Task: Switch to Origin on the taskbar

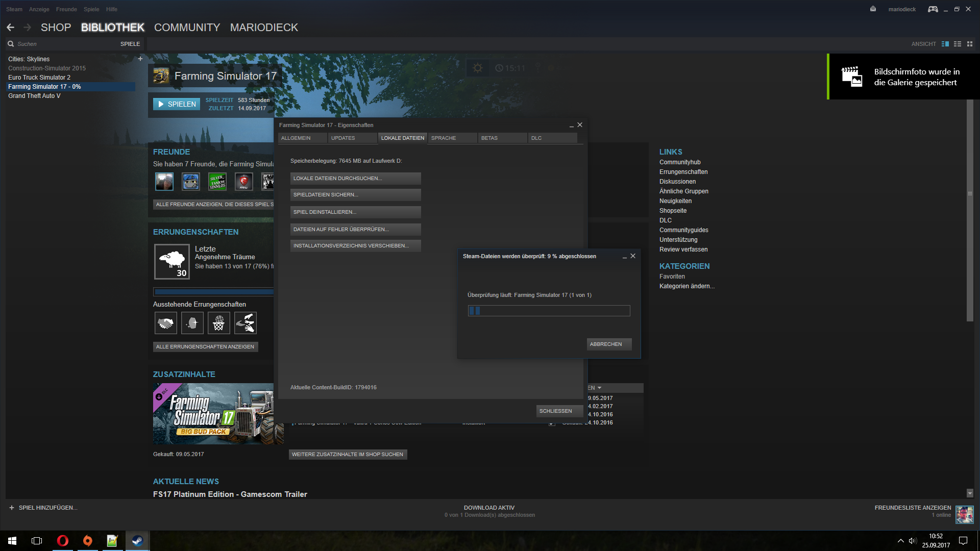Action: coord(88,541)
